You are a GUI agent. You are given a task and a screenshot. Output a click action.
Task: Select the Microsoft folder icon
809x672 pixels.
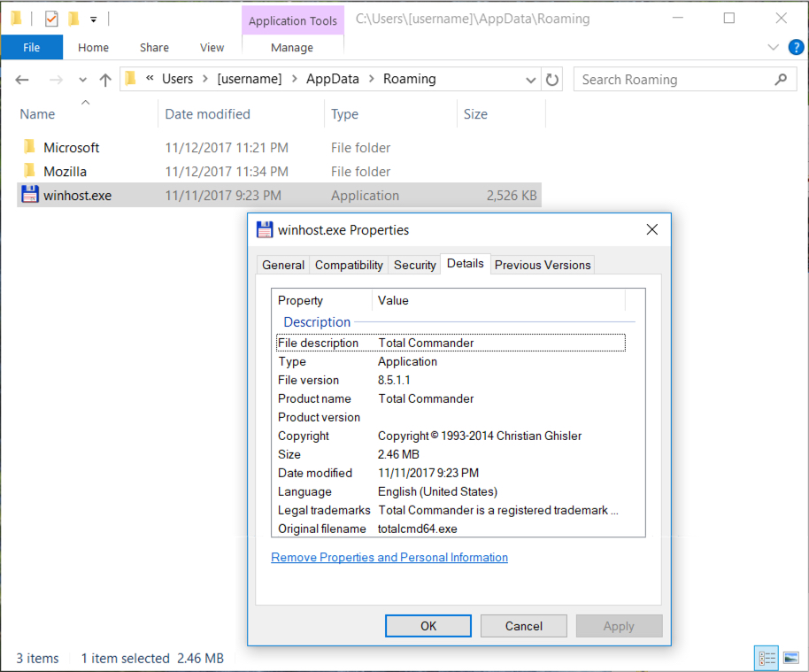tap(29, 147)
